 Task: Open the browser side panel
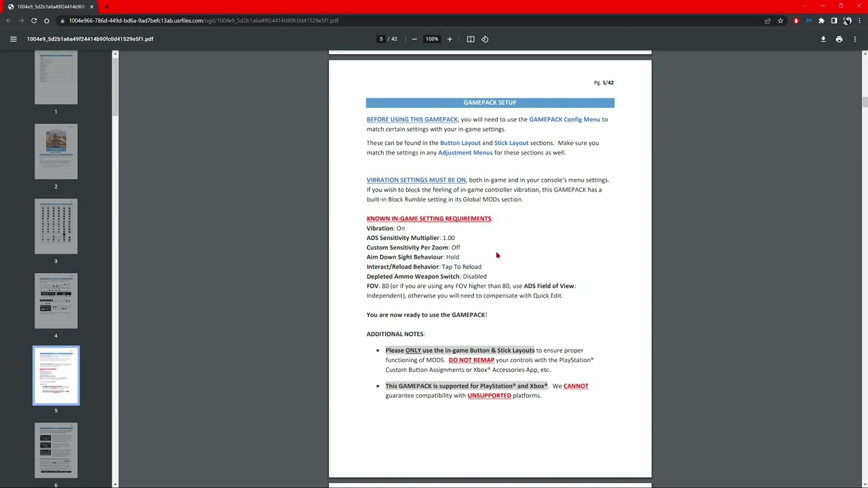(834, 20)
